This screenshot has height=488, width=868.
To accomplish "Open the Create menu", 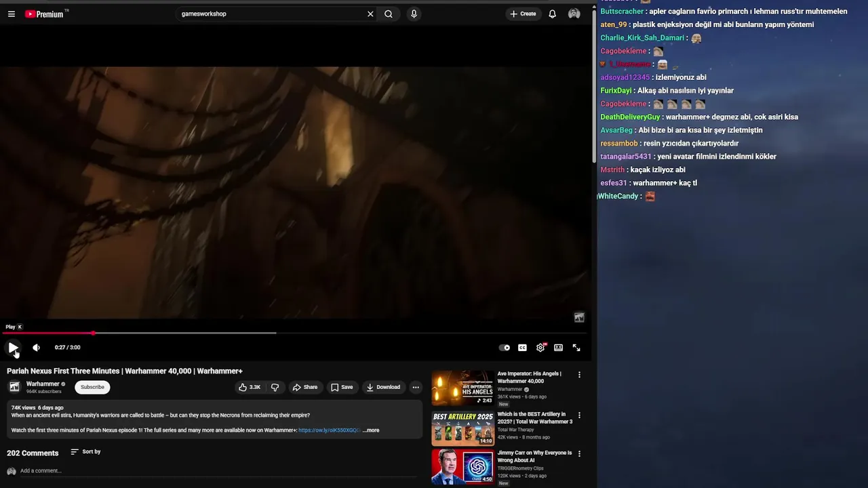I will tap(523, 14).
